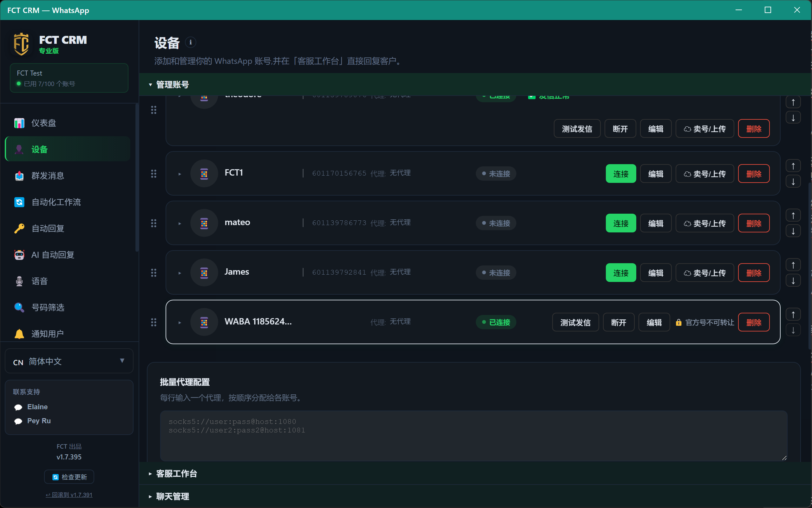This screenshot has height=508, width=812.
Task: Edit the mateo account
Action: (x=656, y=223)
